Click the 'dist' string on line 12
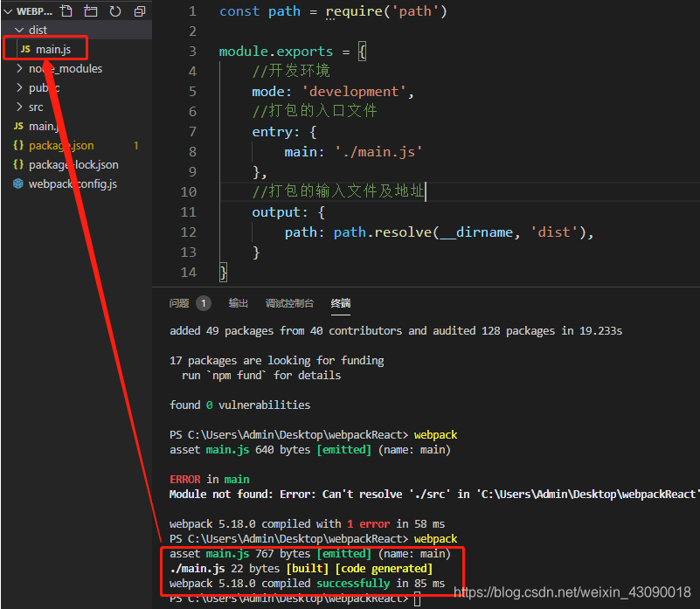The image size is (700, 609). (554, 232)
